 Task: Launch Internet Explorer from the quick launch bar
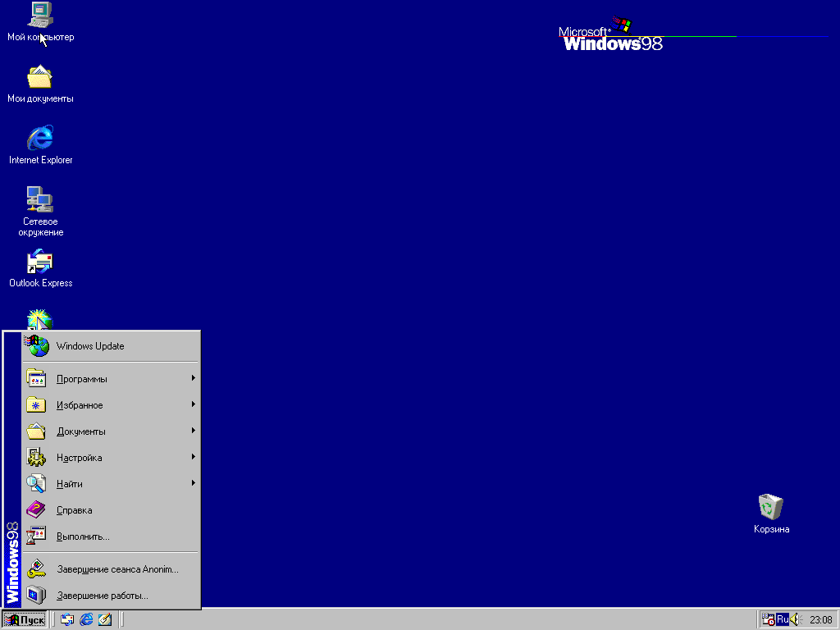point(85,619)
